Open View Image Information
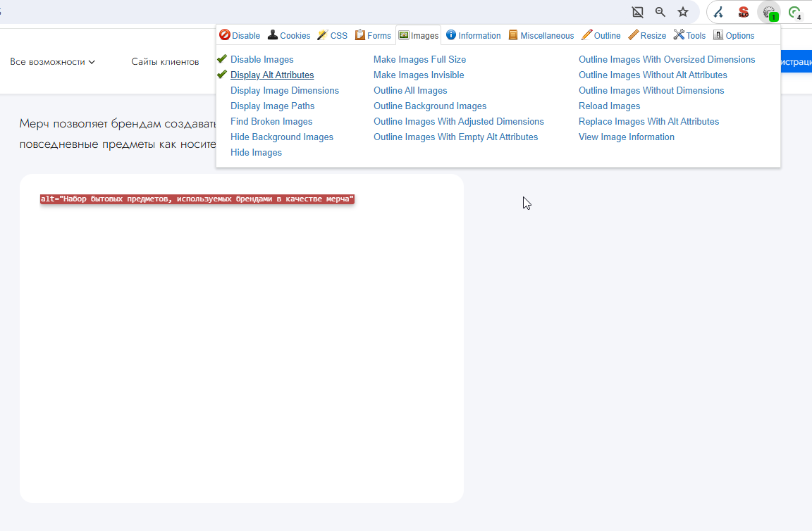The height and width of the screenshot is (531, 812). pos(626,137)
